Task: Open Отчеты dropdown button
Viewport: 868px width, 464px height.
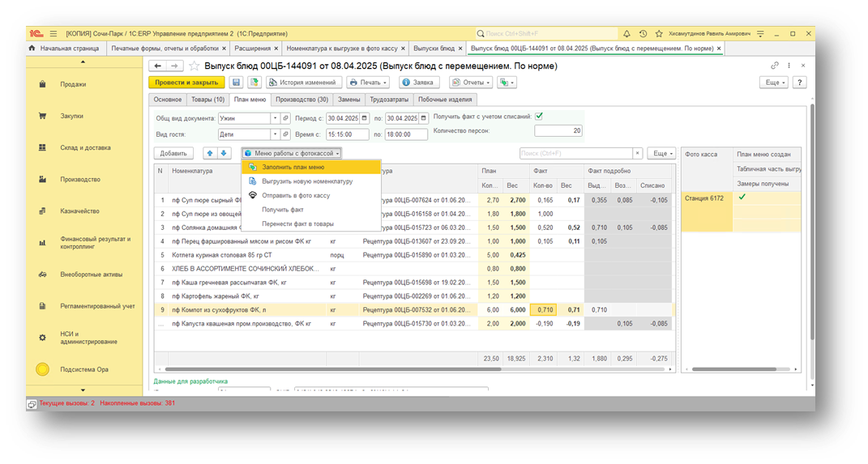Action: tap(472, 83)
